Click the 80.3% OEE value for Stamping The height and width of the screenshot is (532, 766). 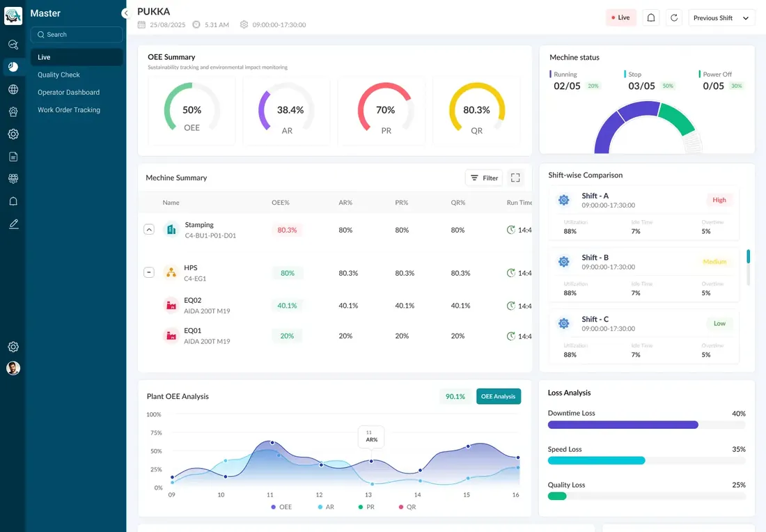[x=287, y=230]
